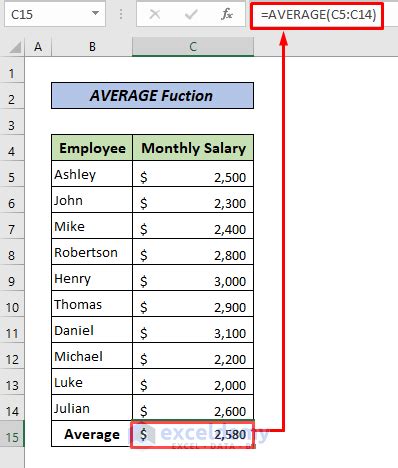Click Henry's salary cell 3,000
The image size is (398, 468).
click(193, 278)
